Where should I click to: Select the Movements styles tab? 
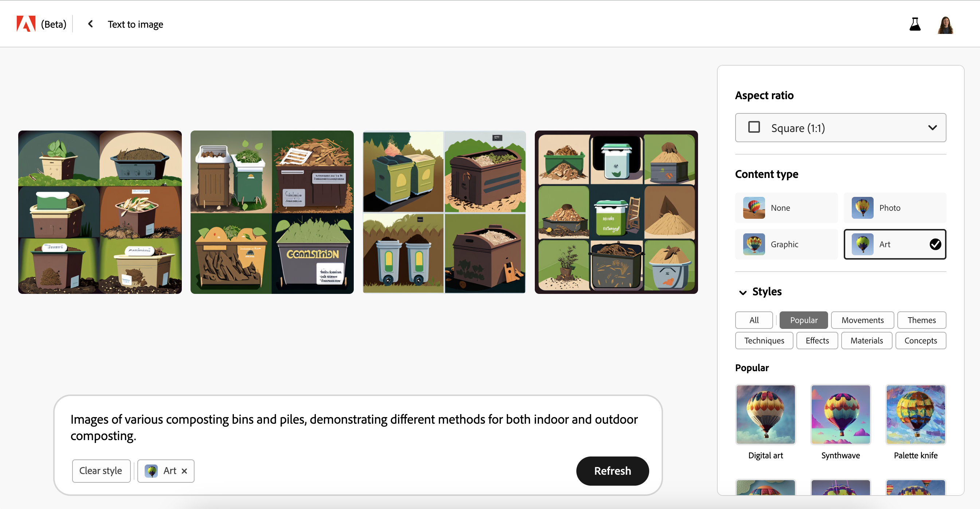pos(862,319)
